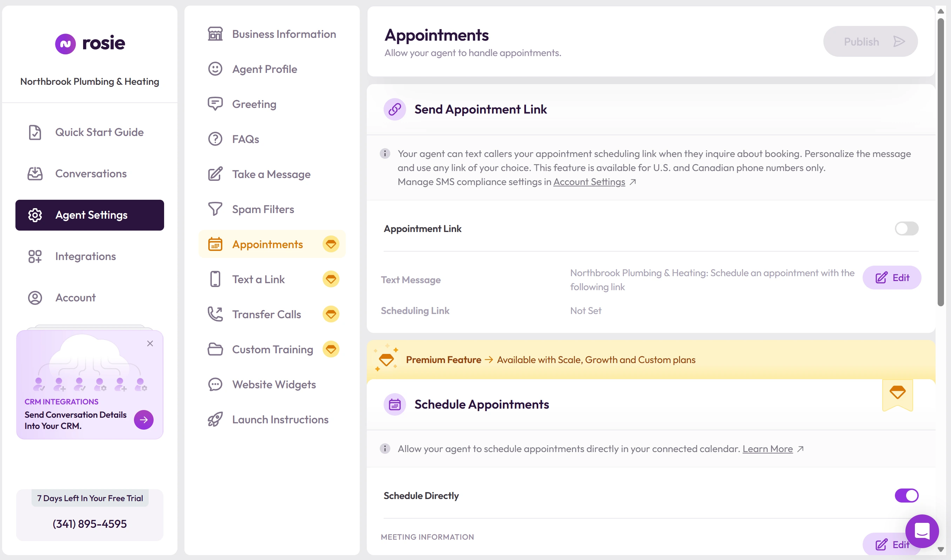Viewport: 951px width, 560px height.
Task: Click the Conversations inbox icon
Action: (35, 173)
